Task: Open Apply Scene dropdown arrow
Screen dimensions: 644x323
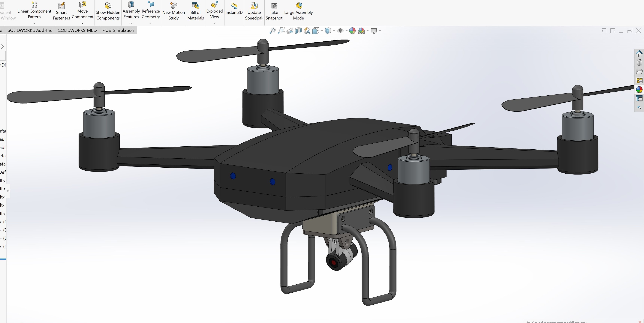Action: 368,31
